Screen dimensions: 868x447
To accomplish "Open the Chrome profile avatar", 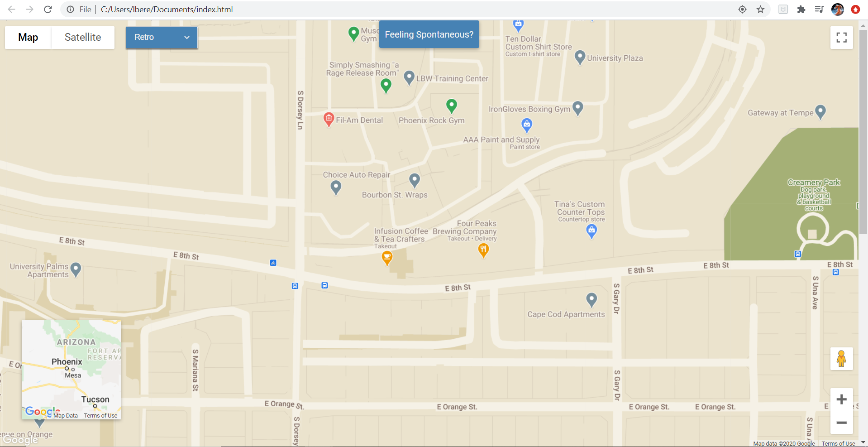I will coord(837,10).
